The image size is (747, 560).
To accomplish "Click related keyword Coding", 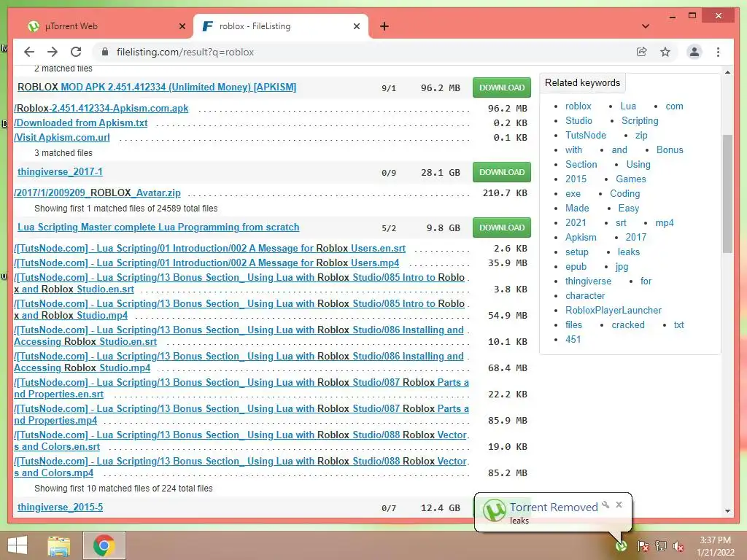I will 624,194.
